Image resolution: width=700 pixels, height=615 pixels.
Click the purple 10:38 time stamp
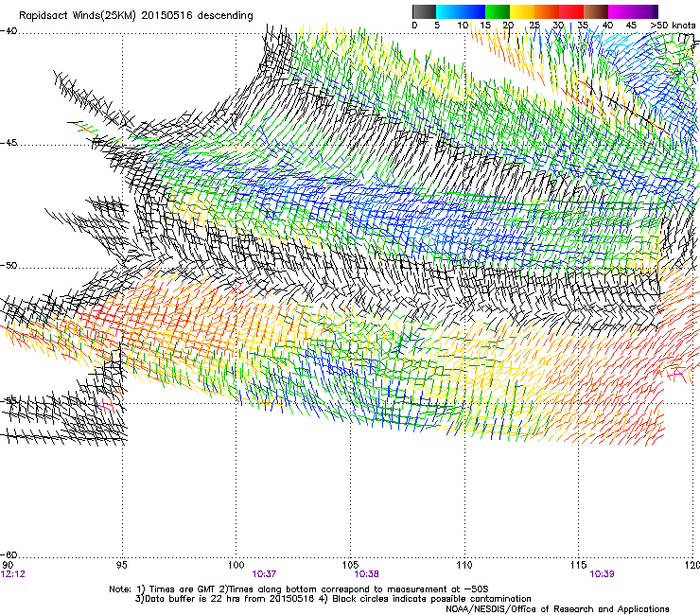366,574
